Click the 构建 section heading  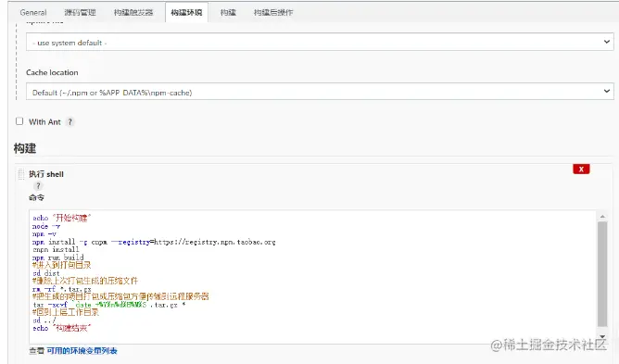tap(25, 148)
